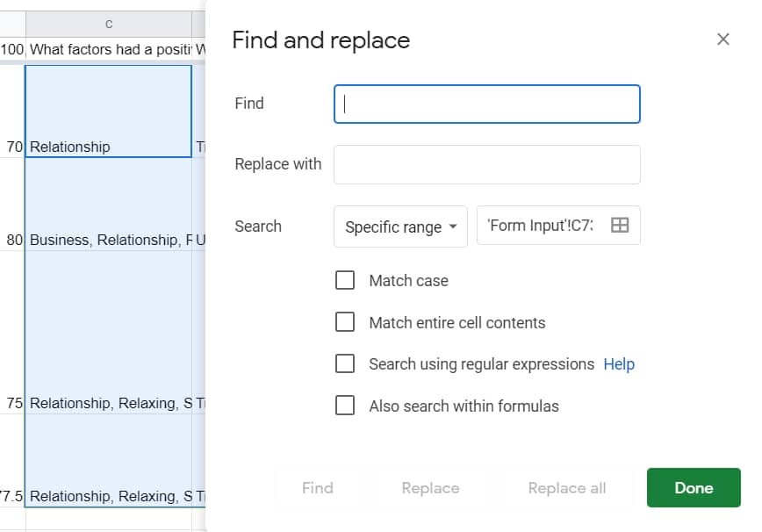Click the Replace all button
This screenshot has height=532, width=762.
point(566,488)
